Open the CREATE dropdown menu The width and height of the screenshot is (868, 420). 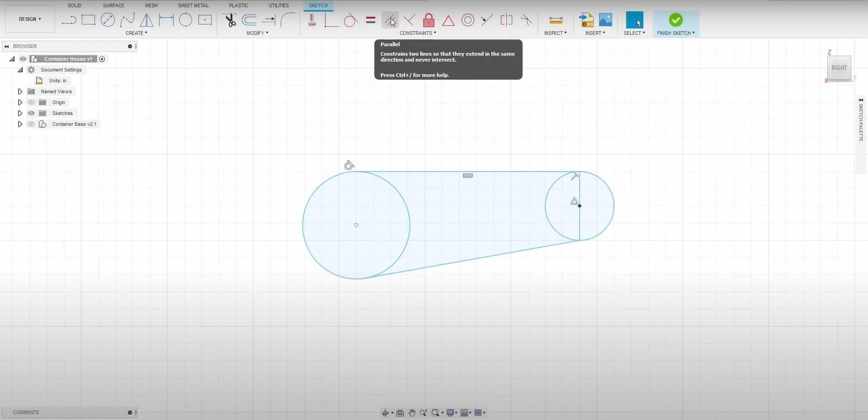point(137,33)
